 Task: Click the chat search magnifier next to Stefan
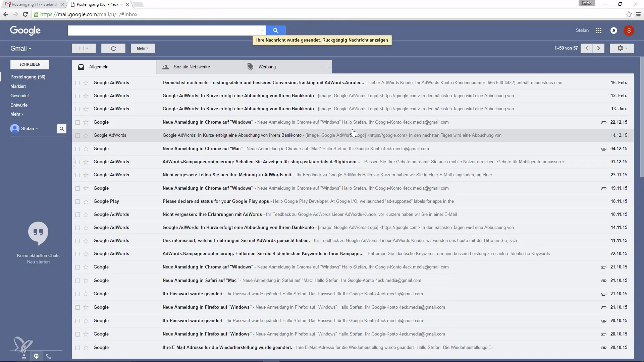click(x=62, y=129)
